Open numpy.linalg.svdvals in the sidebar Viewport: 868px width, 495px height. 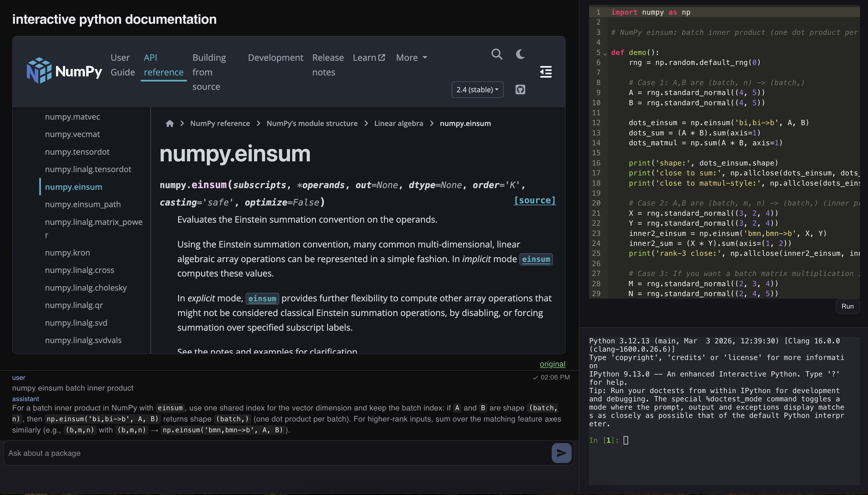83,340
